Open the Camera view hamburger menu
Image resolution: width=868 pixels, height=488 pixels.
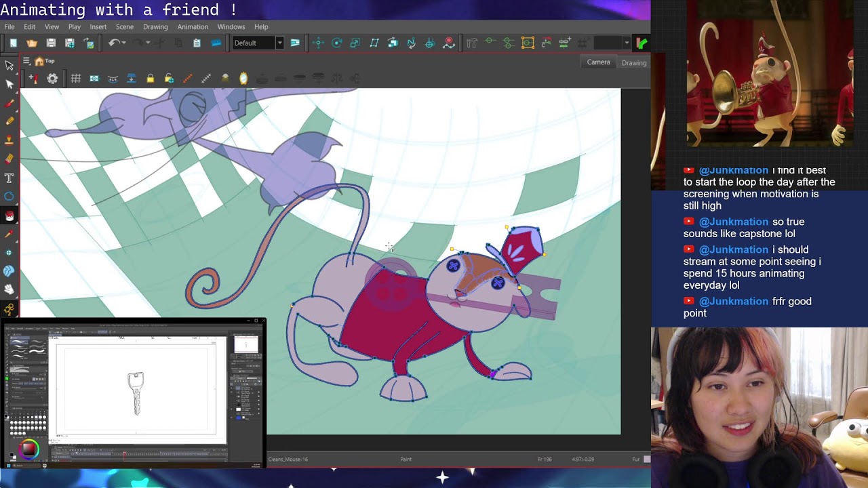click(x=26, y=61)
